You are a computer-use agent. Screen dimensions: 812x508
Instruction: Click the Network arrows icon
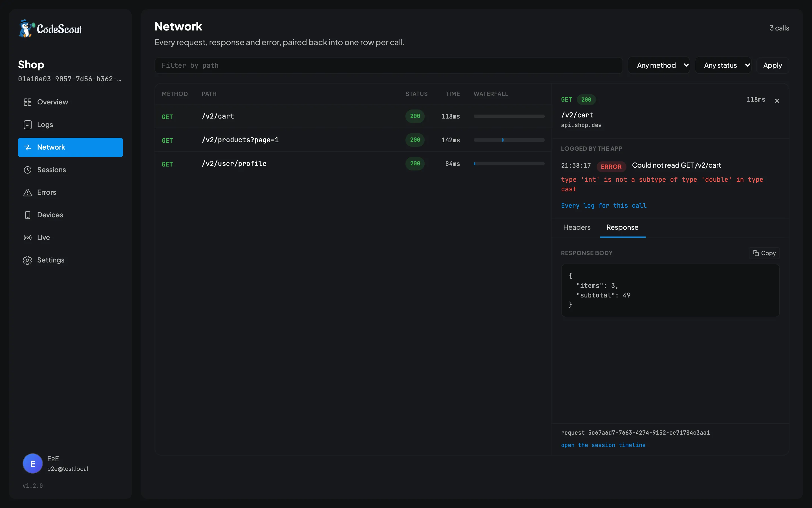pos(28,147)
